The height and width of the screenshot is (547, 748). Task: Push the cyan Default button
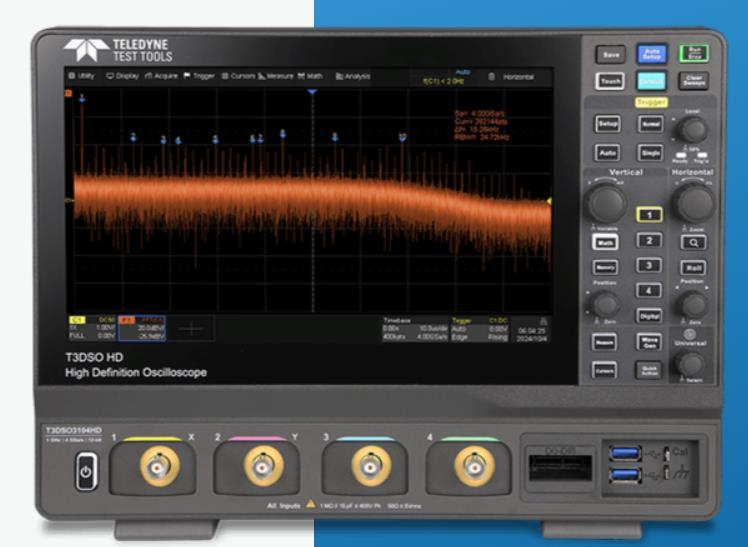[x=652, y=81]
